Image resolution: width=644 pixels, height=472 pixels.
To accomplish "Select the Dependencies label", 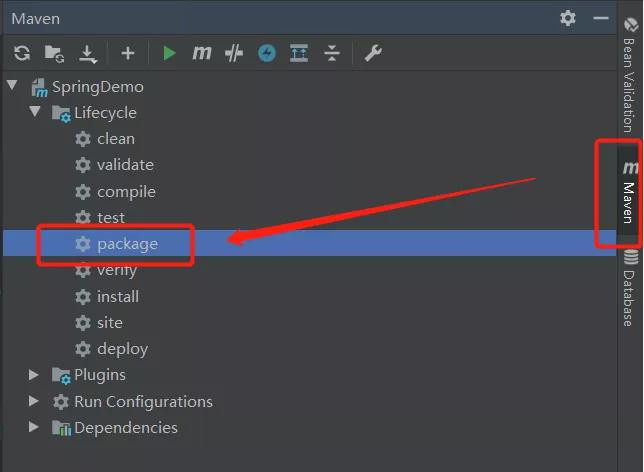I will 126,428.
